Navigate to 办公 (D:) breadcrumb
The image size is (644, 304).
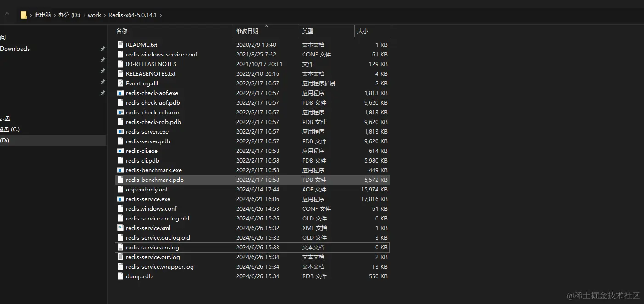click(69, 15)
